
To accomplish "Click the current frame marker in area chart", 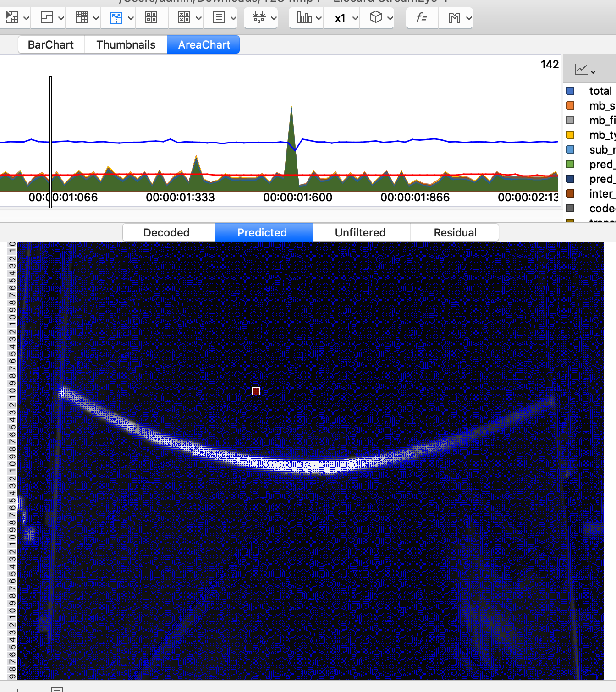I will [x=50, y=142].
